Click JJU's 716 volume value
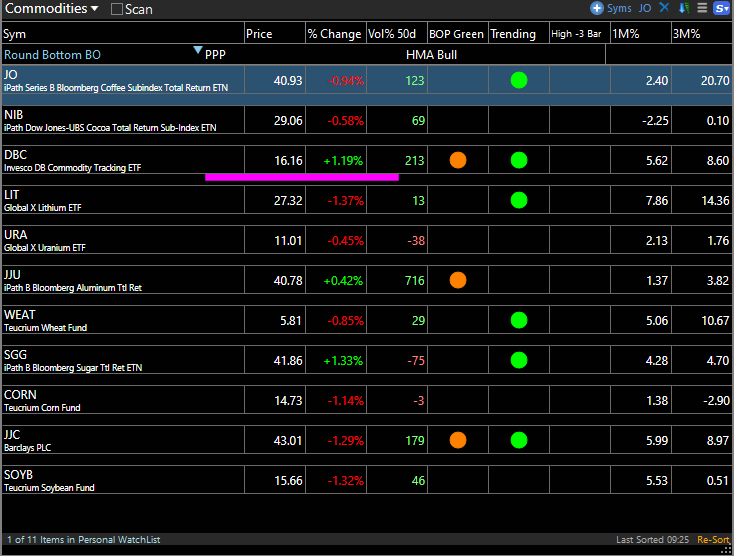The image size is (734, 556). tap(414, 281)
